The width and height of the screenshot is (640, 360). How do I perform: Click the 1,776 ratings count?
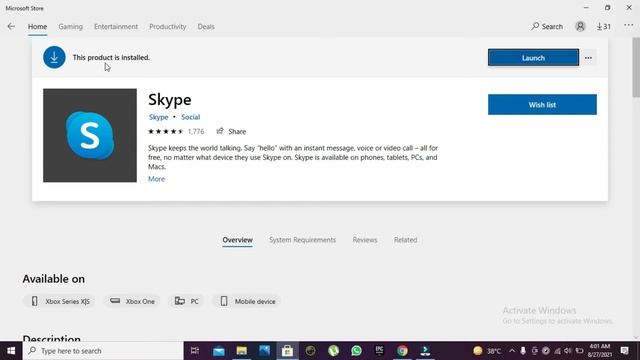(196, 131)
